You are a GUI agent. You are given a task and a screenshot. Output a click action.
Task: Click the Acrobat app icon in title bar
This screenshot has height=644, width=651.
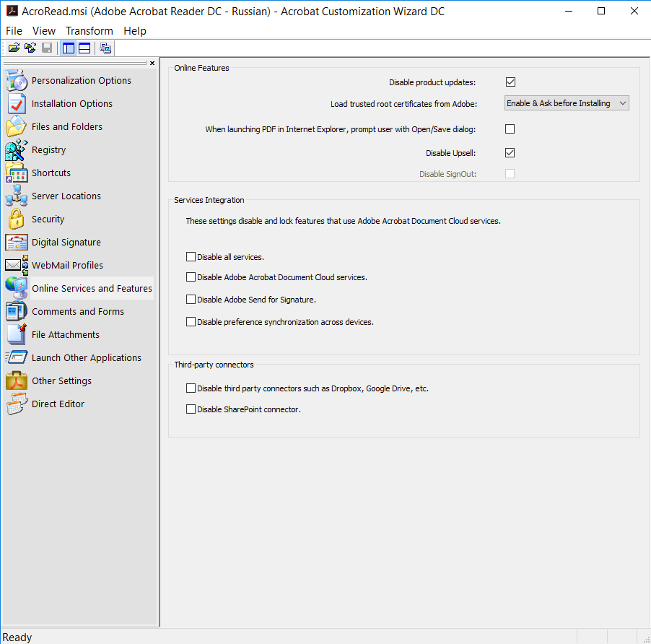coord(12,11)
